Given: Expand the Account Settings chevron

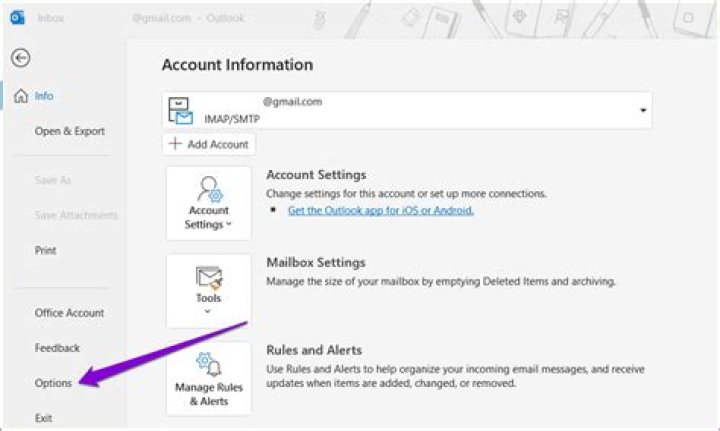Looking at the screenshot, I should pos(229,224).
